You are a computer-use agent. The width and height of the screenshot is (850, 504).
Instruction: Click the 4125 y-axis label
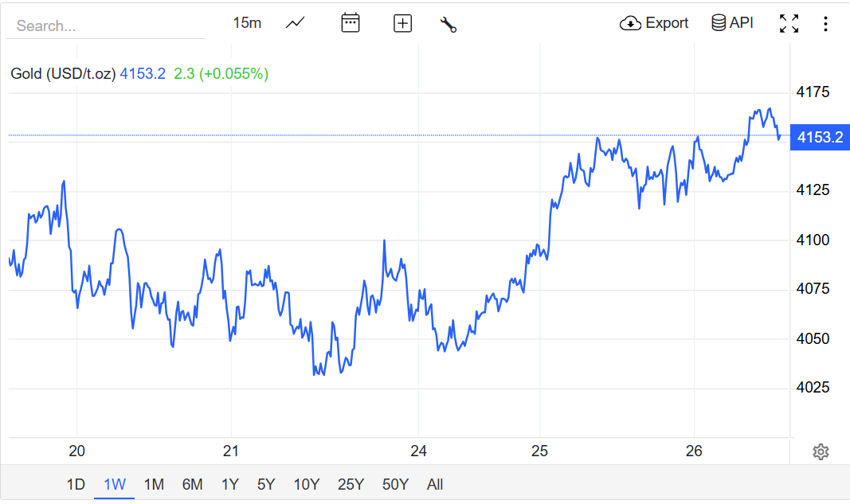(813, 189)
